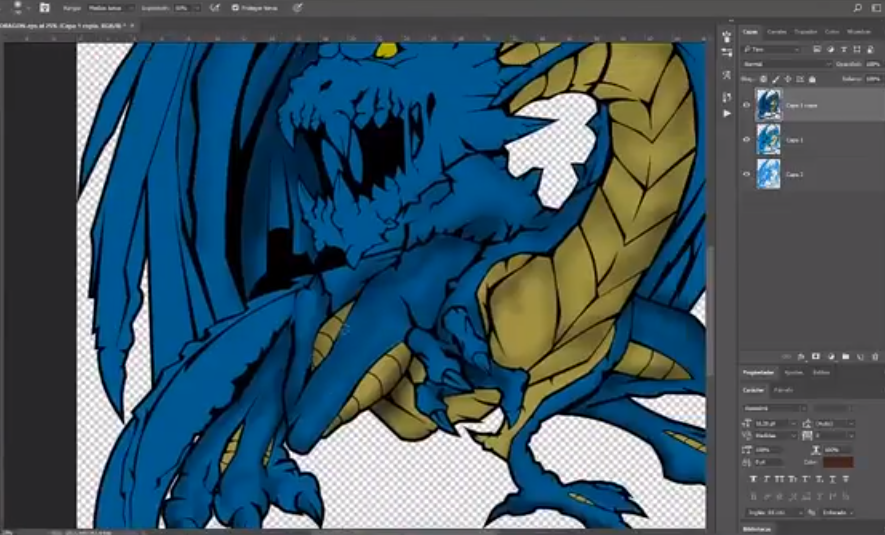Select the Capa 2 layer thumbnail

pyautogui.click(x=769, y=174)
